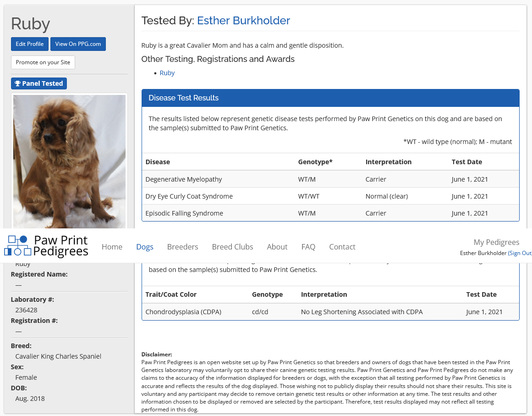
Task: Open View On PPG.com button
Action: (78, 44)
